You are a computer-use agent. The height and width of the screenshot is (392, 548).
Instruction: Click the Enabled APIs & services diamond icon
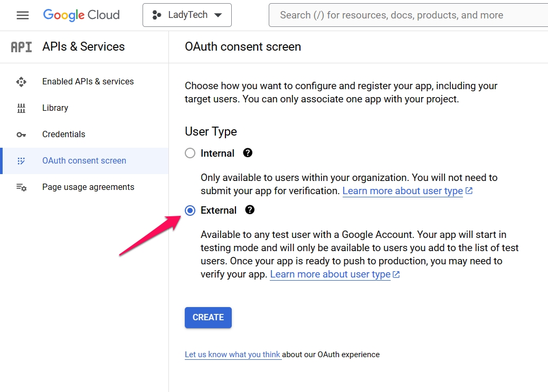tap(21, 82)
